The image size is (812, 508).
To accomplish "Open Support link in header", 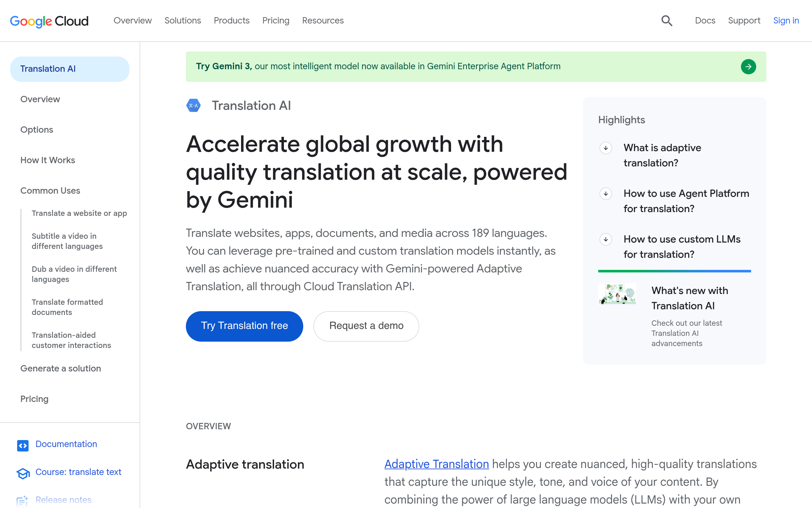I will coord(744,21).
